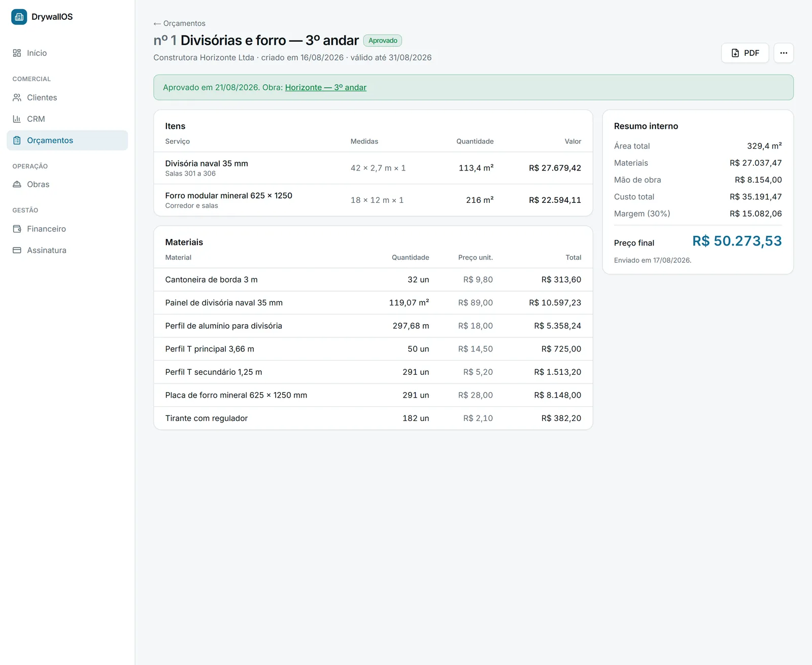Click the Financeiro wallet icon
This screenshot has width=812, height=665.
[x=17, y=229]
